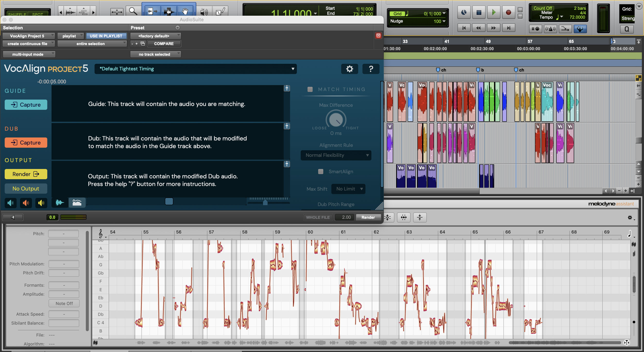Toggle the USE IN PLAYLIST button

click(x=106, y=36)
